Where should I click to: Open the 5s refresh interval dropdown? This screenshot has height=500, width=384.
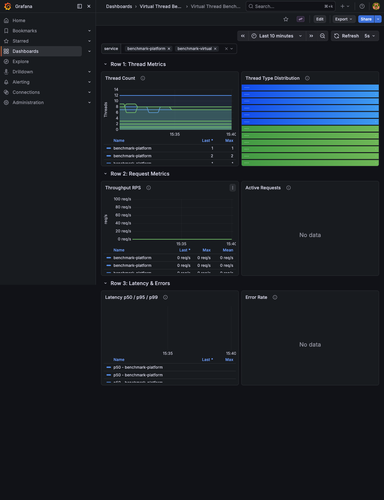click(x=370, y=36)
